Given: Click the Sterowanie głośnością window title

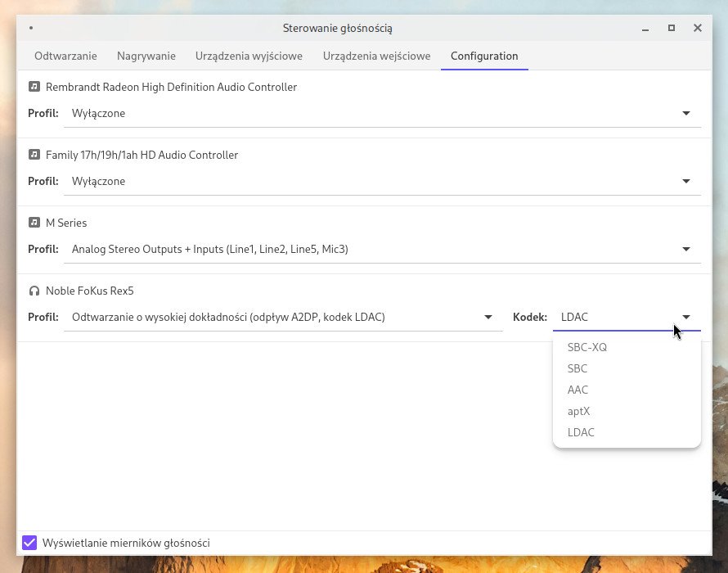Looking at the screenshot, I should click(338, 29).
